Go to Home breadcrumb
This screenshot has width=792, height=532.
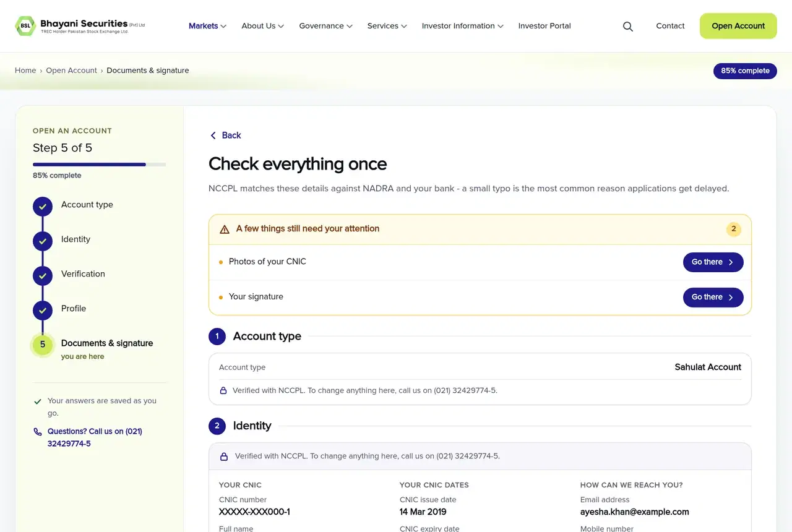(x=25, y=71)
